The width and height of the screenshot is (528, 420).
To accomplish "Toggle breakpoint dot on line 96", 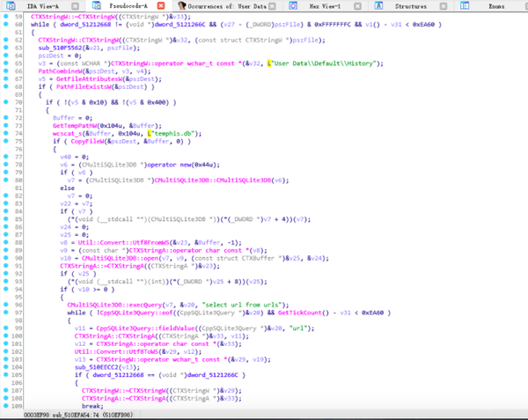I will [6, 305].
